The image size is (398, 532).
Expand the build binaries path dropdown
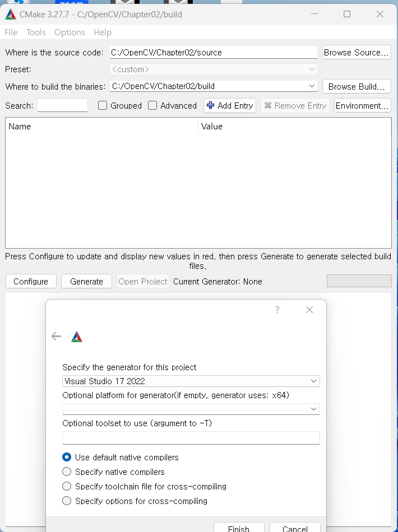[x=312, y=86]
